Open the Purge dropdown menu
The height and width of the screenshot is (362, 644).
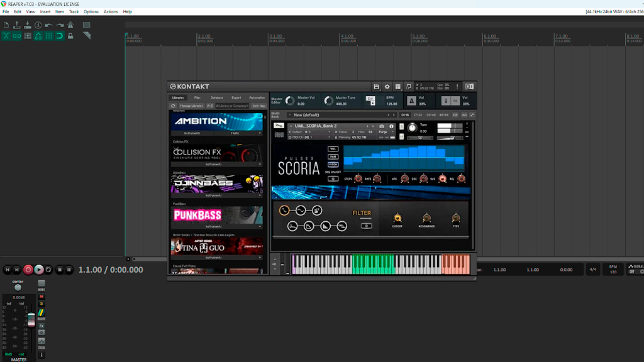[386, 132]
